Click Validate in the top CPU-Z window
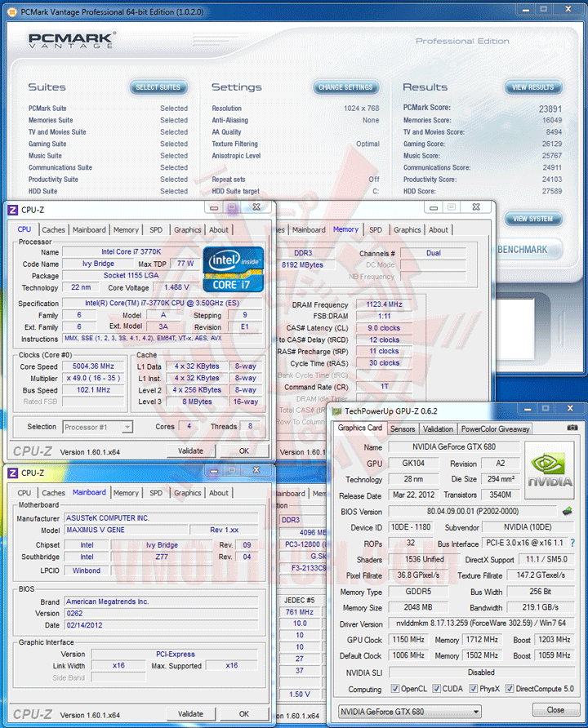The width and height of the screenshot is (588, 728). [190, 451]
